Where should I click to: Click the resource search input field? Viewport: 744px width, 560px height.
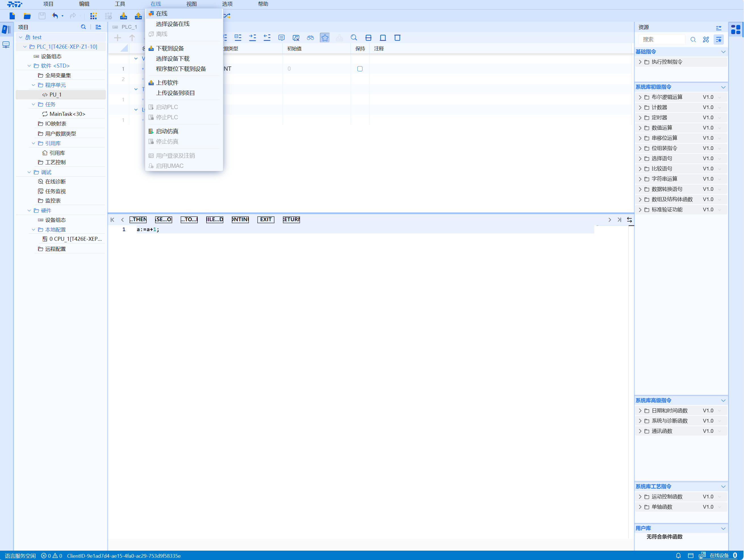662,40
